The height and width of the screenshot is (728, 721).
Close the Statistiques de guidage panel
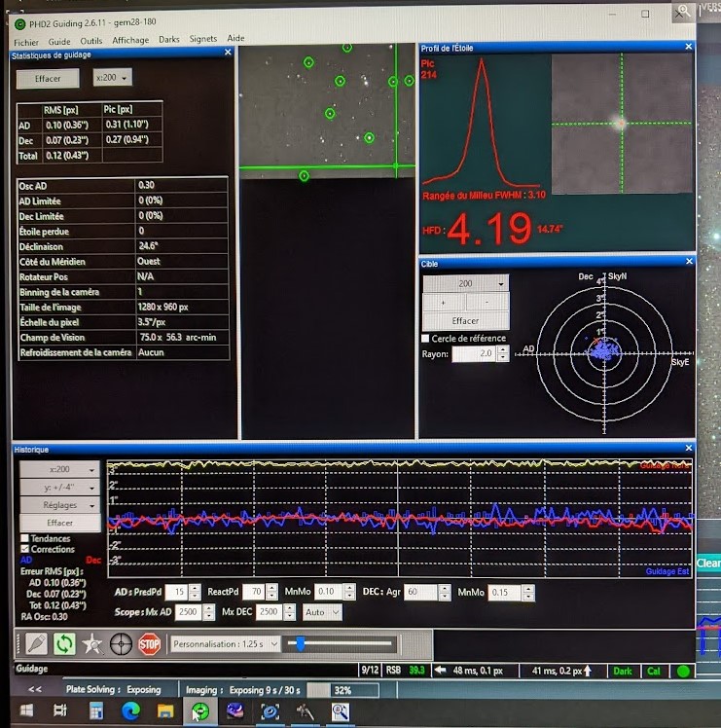pyautogui.click(x=228, y=53)
